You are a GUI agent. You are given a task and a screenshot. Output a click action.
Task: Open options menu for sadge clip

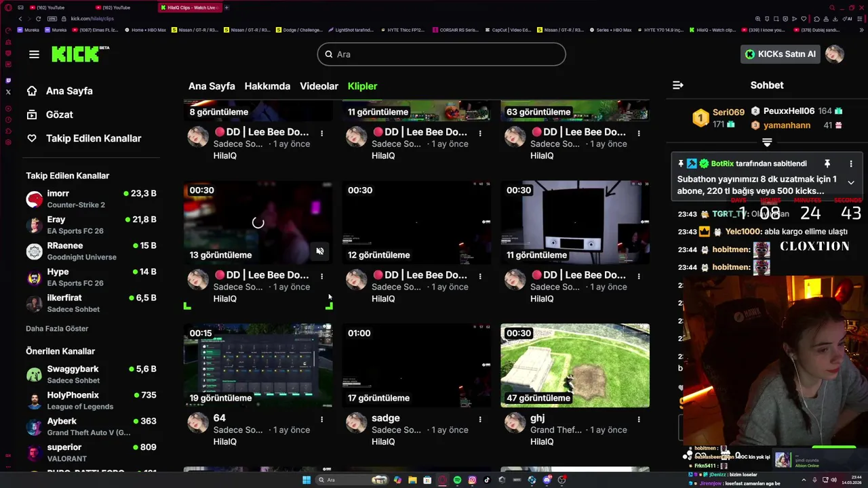tap(480, 419)
